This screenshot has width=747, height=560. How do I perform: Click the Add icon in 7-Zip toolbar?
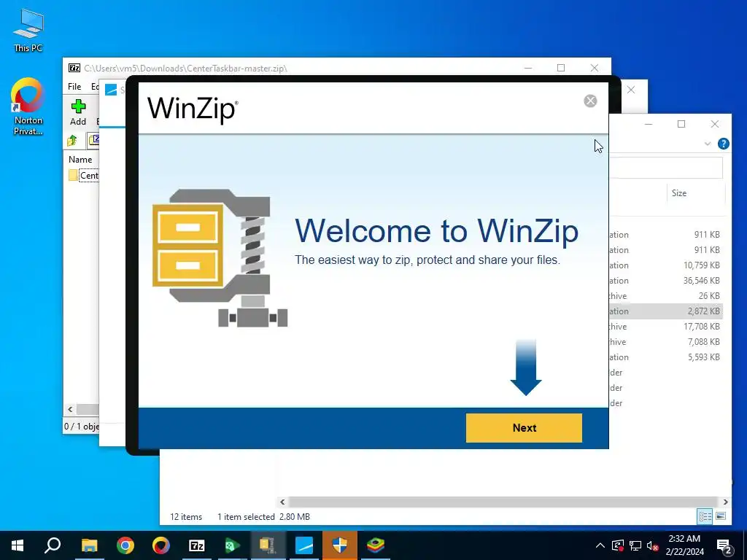[x=78, y=112]
